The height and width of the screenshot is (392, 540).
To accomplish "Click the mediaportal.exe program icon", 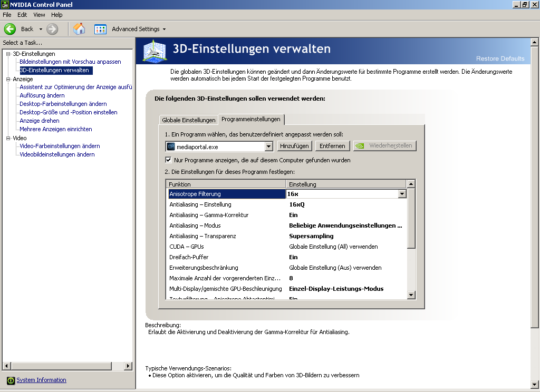I will [171, 146].
